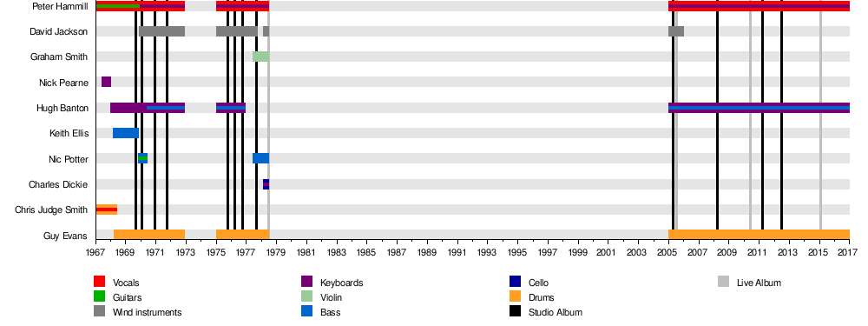Select the Live Album legend swatch
The width and height of the screenshot is (868, 326).
click(724, 282)
